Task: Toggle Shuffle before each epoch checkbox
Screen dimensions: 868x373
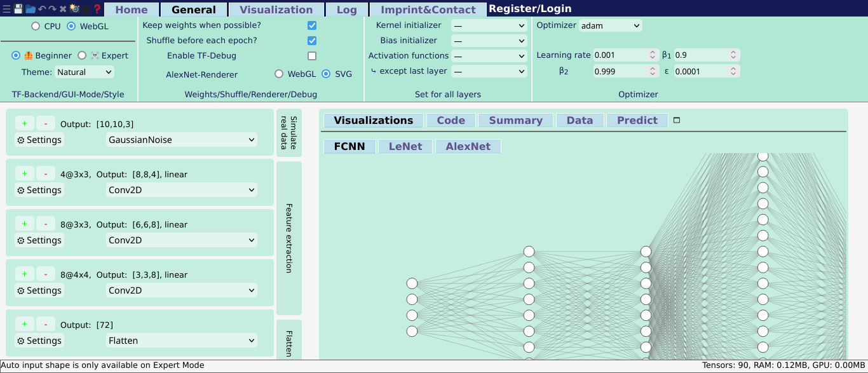Action: coord(312,41)
